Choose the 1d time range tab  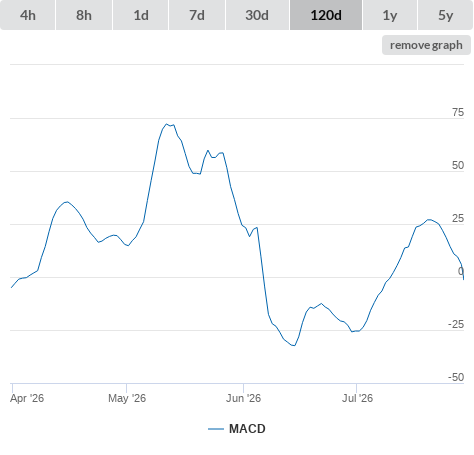[141, 15]
